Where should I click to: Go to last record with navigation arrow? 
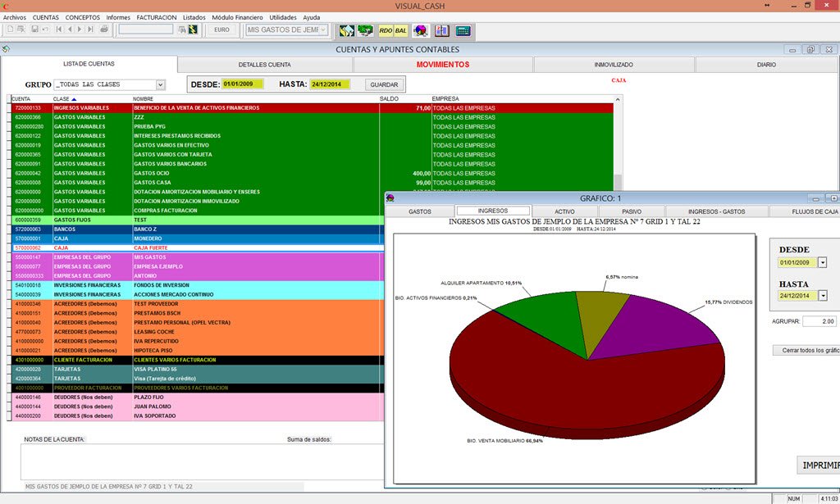tap(90, 30)
